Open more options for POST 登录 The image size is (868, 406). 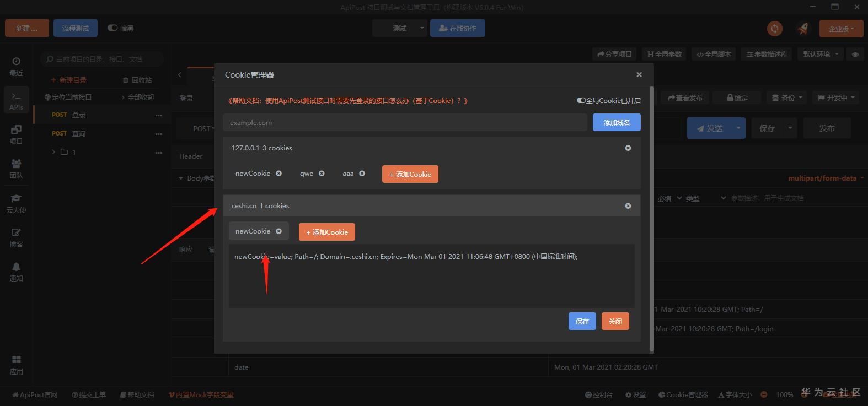tap(159, 115)
